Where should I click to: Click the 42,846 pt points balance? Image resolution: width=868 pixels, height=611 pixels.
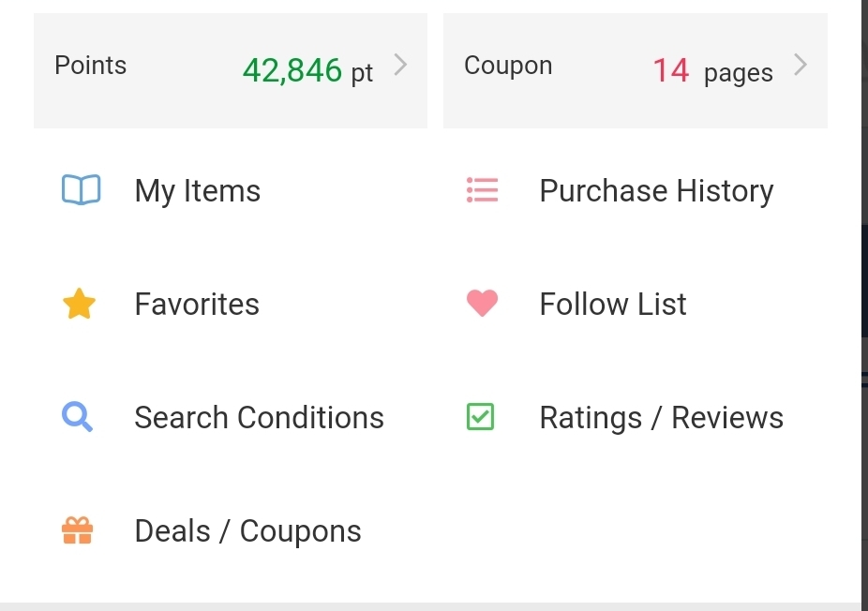307,71
